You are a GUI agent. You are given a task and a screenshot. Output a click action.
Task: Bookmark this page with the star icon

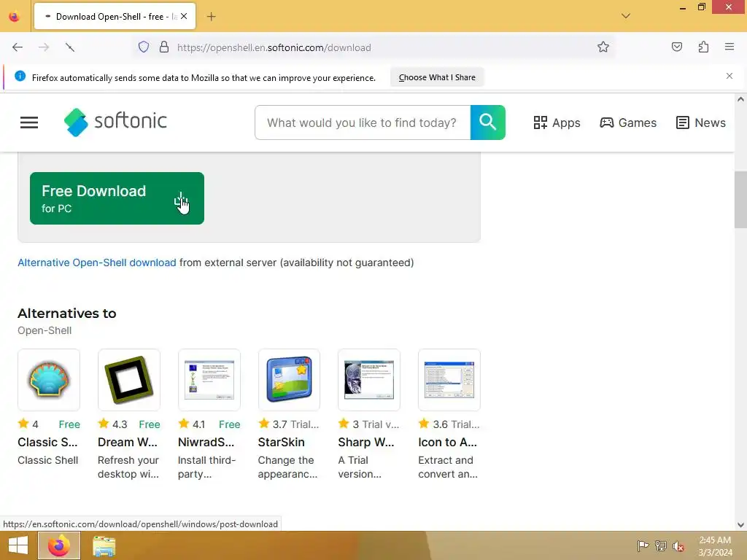pos(603,47)
